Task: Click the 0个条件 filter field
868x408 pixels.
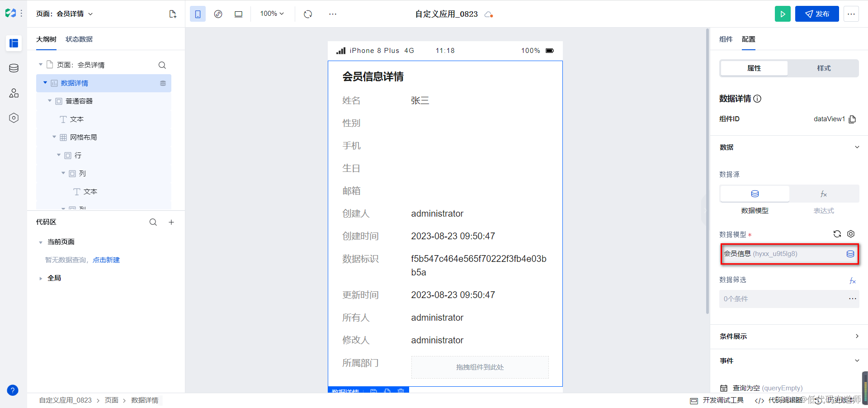Action: [x=789, y=299]
